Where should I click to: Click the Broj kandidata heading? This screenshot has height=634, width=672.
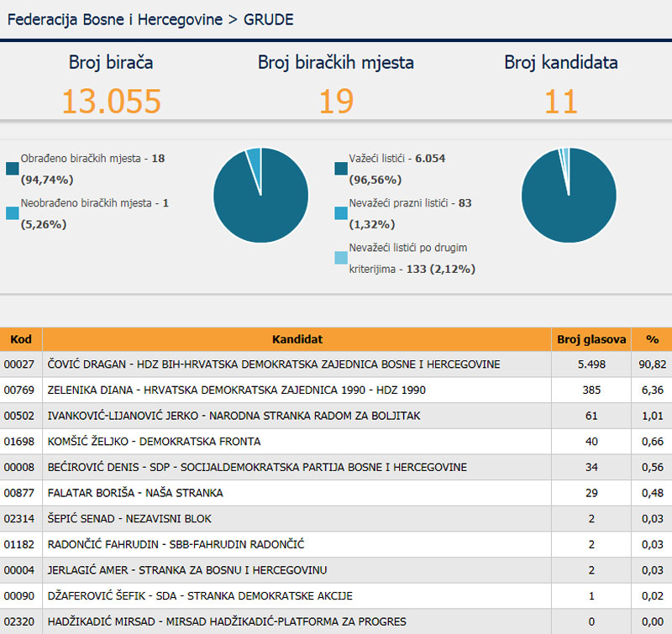pyautogui.click(x=561, y=62)
